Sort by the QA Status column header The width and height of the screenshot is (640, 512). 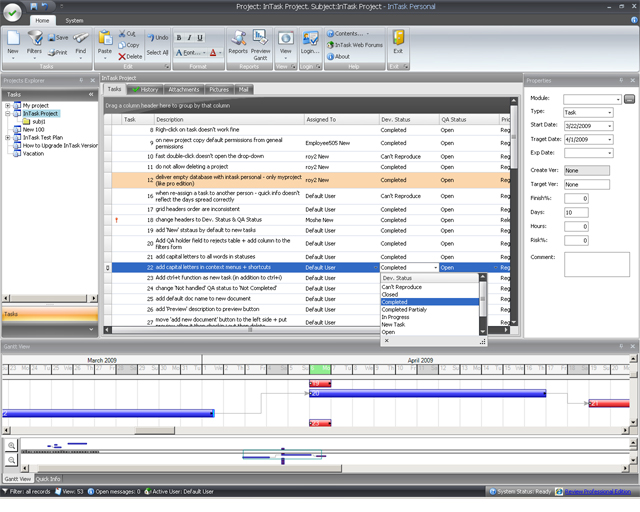pos(469,120)
